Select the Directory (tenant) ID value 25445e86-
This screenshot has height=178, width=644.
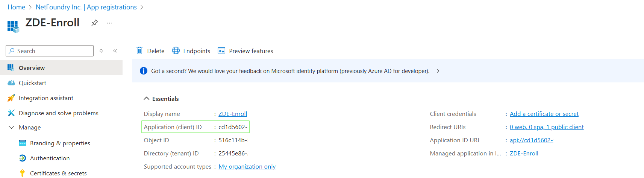click(233, 153)
